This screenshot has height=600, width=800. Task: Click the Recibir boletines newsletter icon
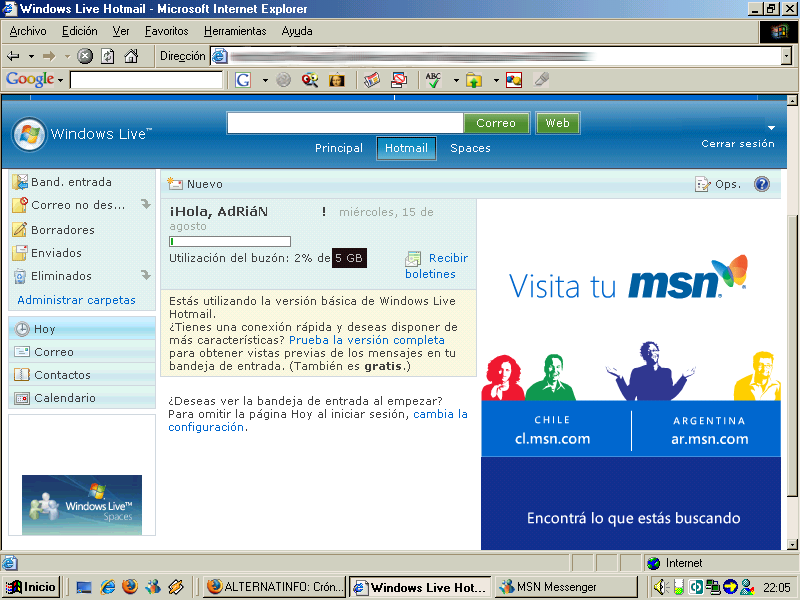(413, 256)
